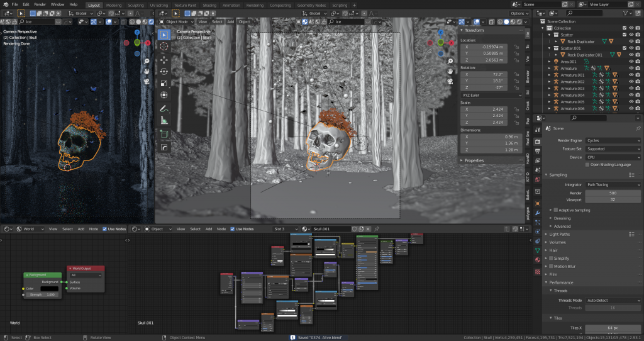Expand the Armature.001 tree item
Viewport: 644px width, 341px height.
pos(550,75)
